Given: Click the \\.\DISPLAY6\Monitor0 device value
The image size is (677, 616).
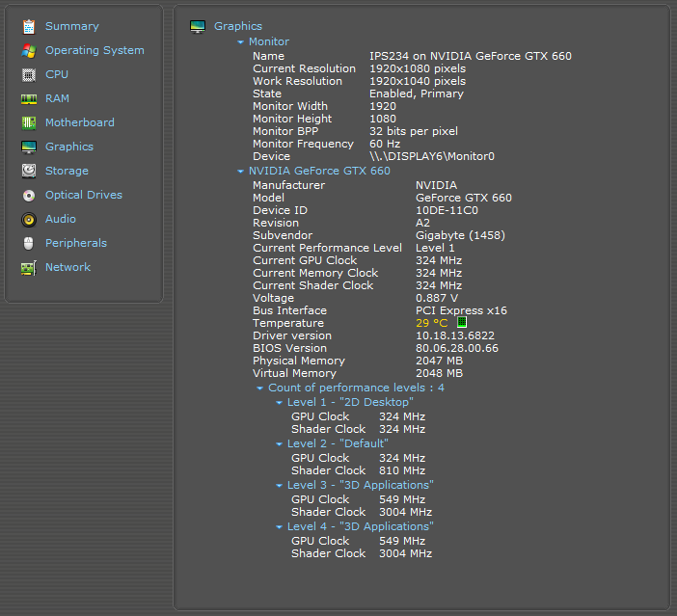Looking at the screenshot, I should [432, 156].
